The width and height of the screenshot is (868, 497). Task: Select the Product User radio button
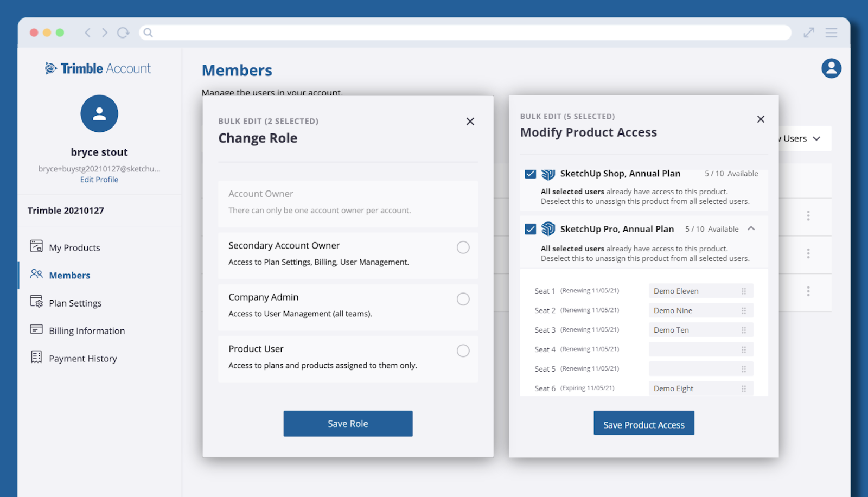463,351
